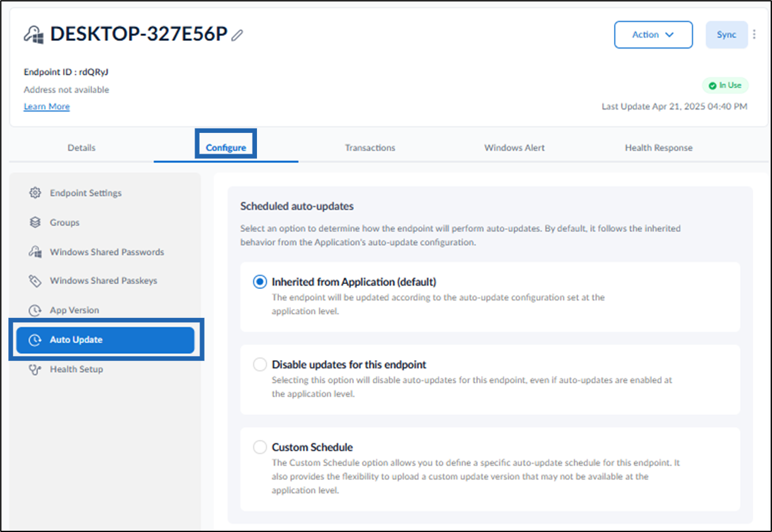The height and width of the screenshot is (532, 772).
Task: Select the Custom Schedule radio button
Action: [x=259, y=448]
